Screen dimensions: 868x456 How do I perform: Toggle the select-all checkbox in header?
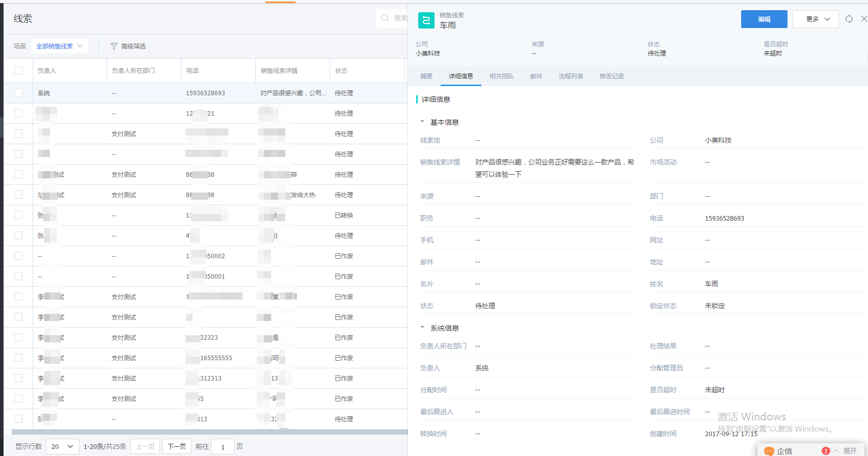pyautogui.click(x=18, y=70)
